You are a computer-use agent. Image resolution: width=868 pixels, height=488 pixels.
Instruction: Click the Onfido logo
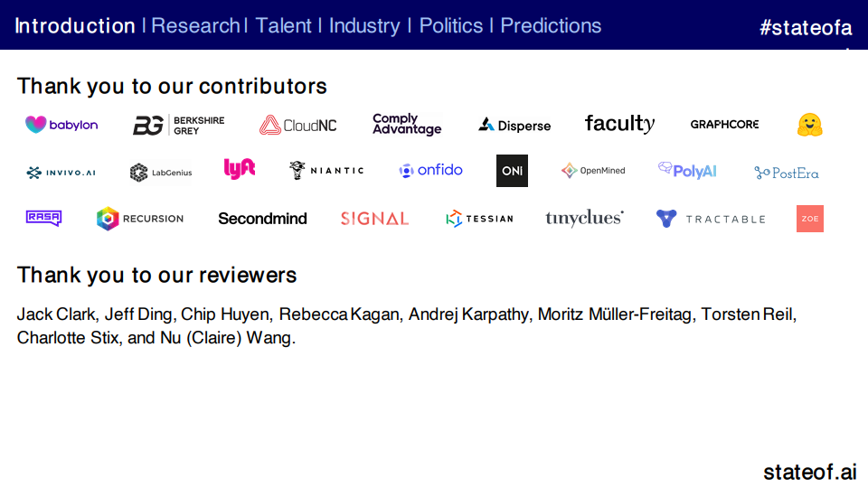430,171
